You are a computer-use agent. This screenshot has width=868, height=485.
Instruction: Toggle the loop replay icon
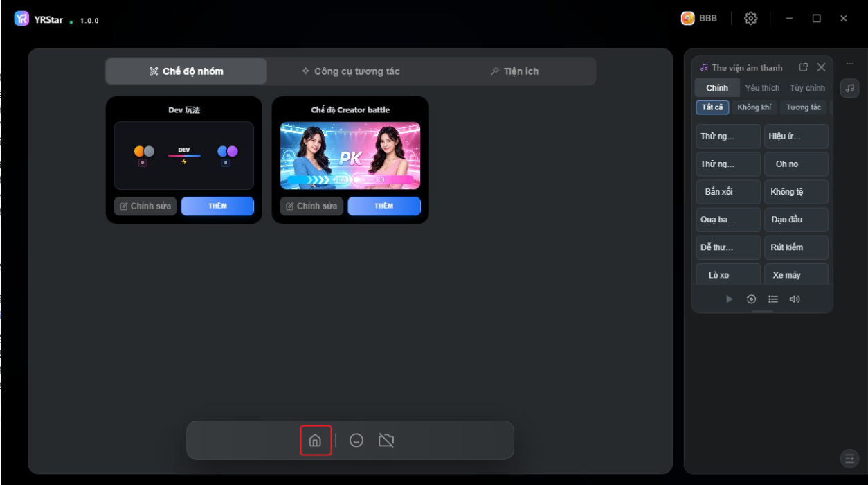(751, 299)
